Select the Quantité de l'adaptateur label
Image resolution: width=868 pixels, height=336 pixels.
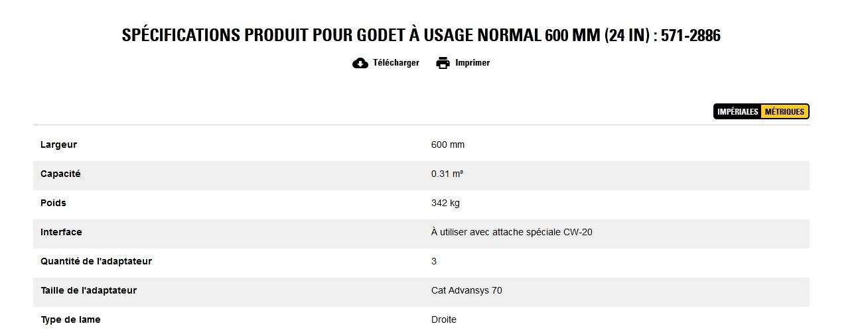[x=96, y=261]
